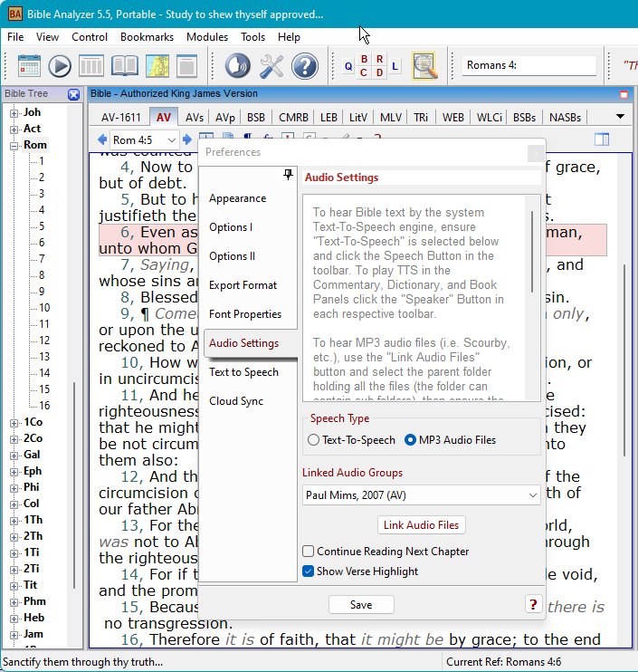
Task: Select the MP3 Audio Files option
Action: (x=410, y=440)
